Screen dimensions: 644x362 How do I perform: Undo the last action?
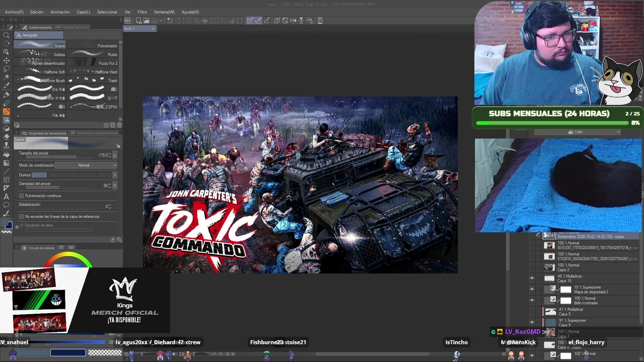point(170,21)
